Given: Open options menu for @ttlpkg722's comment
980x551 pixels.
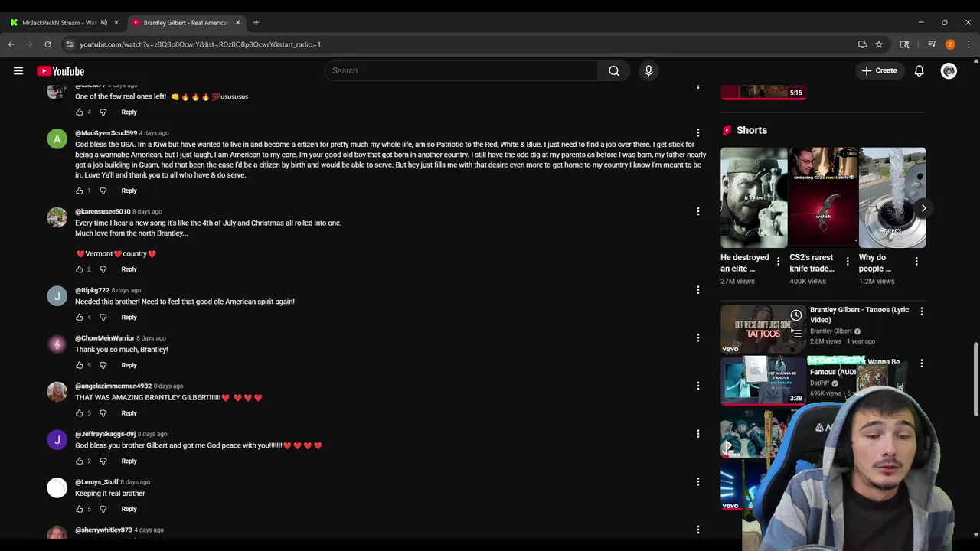Looking at the screenshot, I should [697, 290].
